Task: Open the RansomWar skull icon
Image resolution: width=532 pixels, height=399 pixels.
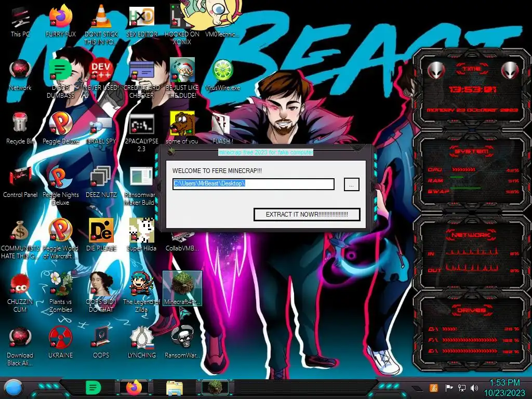Action: [x=182, y=343]
